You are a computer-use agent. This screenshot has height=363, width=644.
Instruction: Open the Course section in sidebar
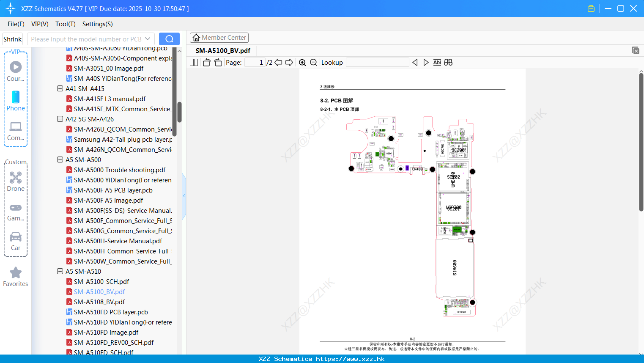click(16, 71)
